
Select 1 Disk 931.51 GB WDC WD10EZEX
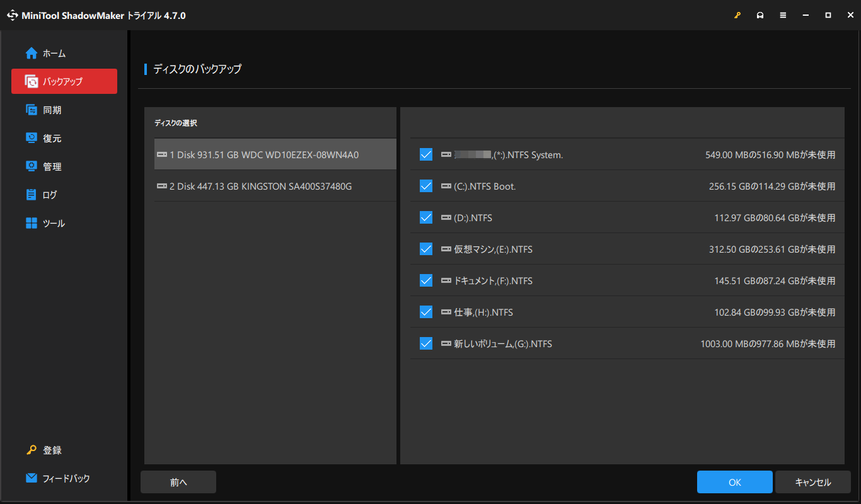pos(275,154)
